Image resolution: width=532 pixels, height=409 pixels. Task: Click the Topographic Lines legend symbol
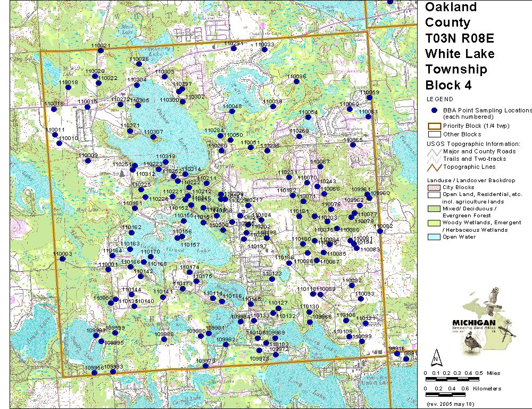click(x=434, y=167)
